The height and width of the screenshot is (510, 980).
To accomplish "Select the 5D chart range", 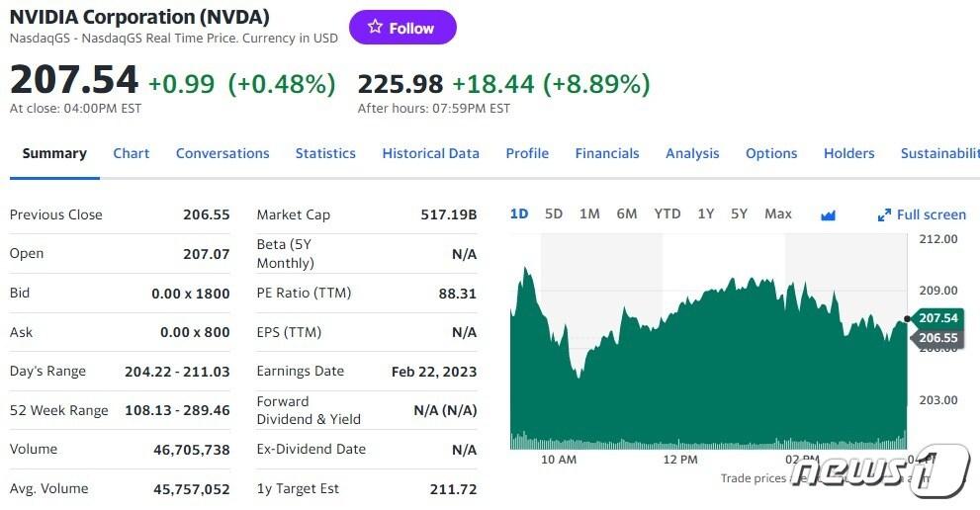I will pyautogui.click(x=554, y=213).
